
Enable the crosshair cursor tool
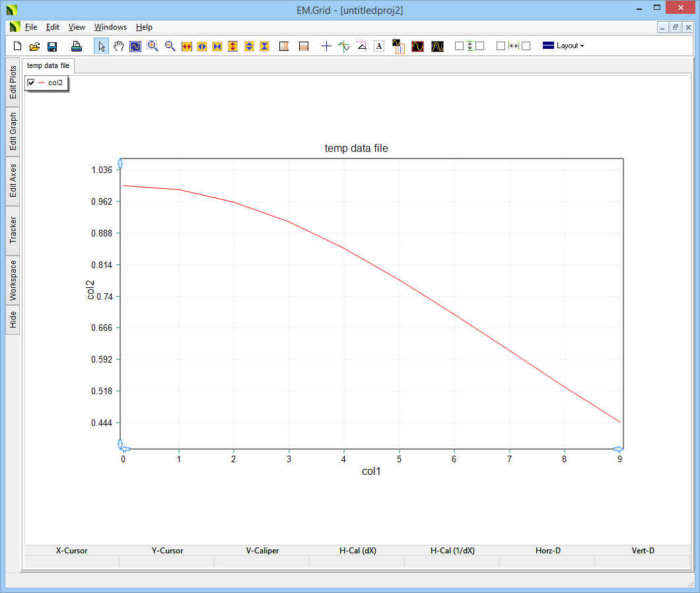(326, 46)
